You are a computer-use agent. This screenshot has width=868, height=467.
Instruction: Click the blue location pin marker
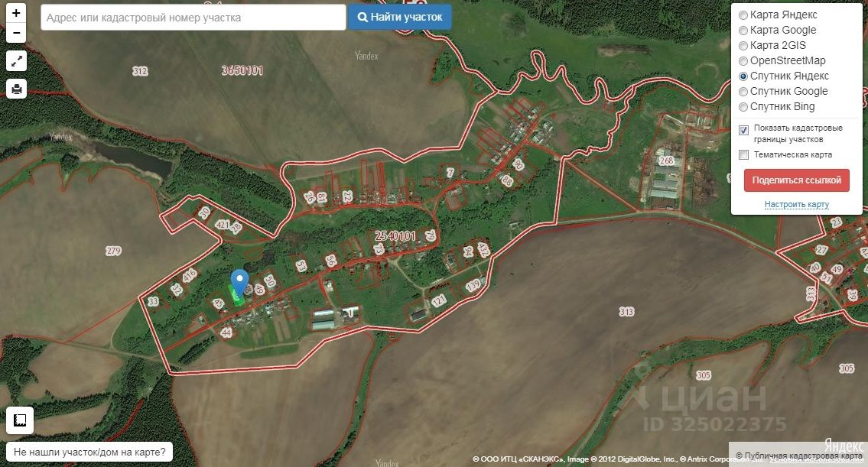pos(239,281)
